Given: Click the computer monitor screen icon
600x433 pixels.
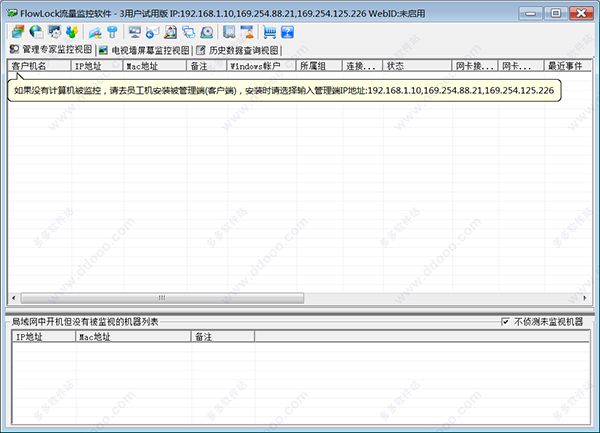Looking at the screenshot, I should [x=134, y=32].
